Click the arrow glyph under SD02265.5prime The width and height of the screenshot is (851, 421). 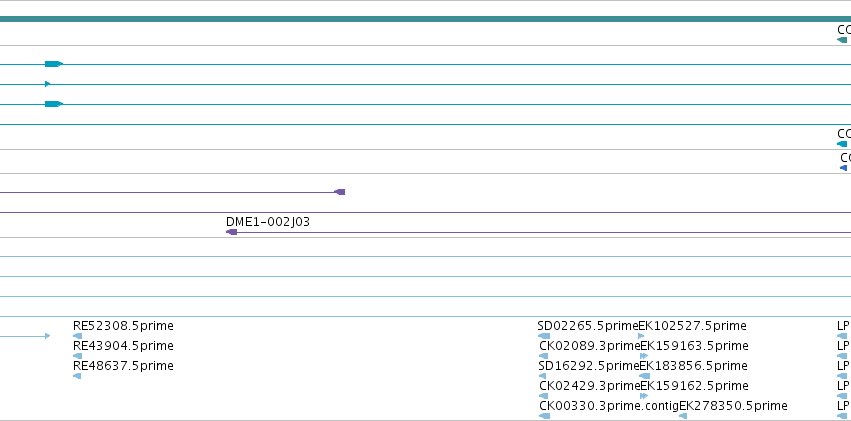(x=543, y=336)
